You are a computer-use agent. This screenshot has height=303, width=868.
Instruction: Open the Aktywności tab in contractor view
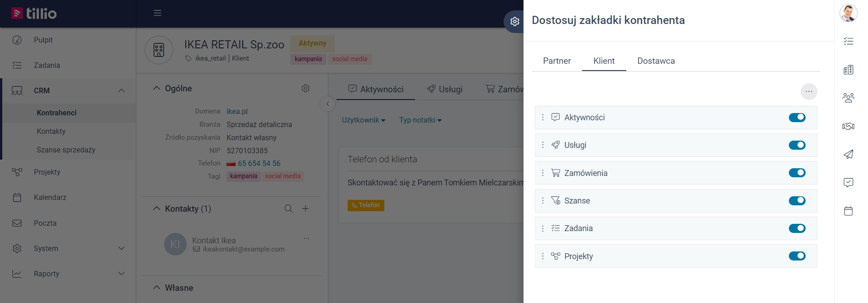[x=376, y=89]
